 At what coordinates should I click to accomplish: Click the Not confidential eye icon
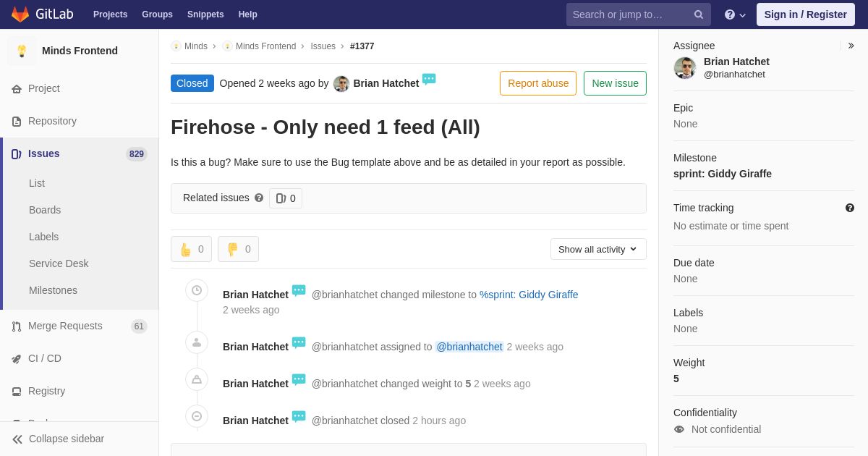point(679,429)
